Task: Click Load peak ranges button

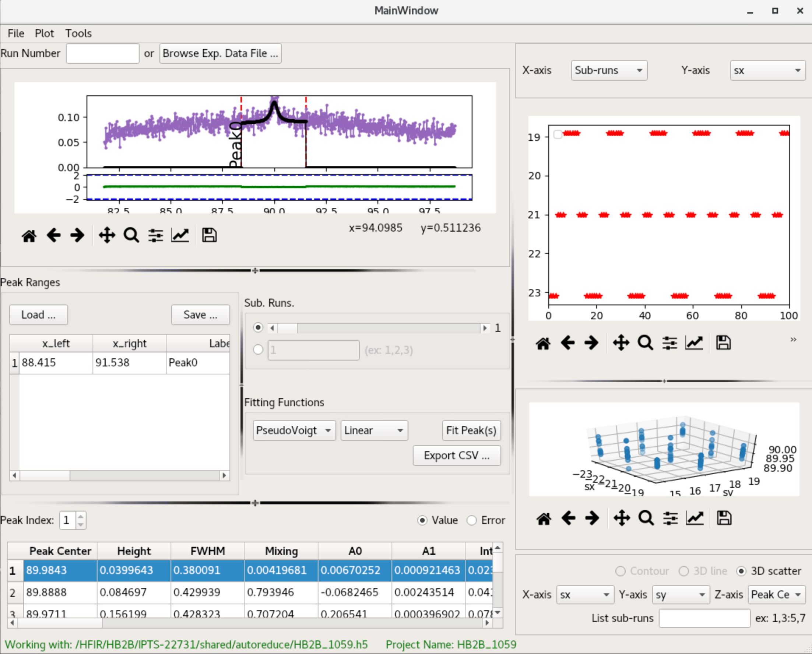Action: pos(38,315)
